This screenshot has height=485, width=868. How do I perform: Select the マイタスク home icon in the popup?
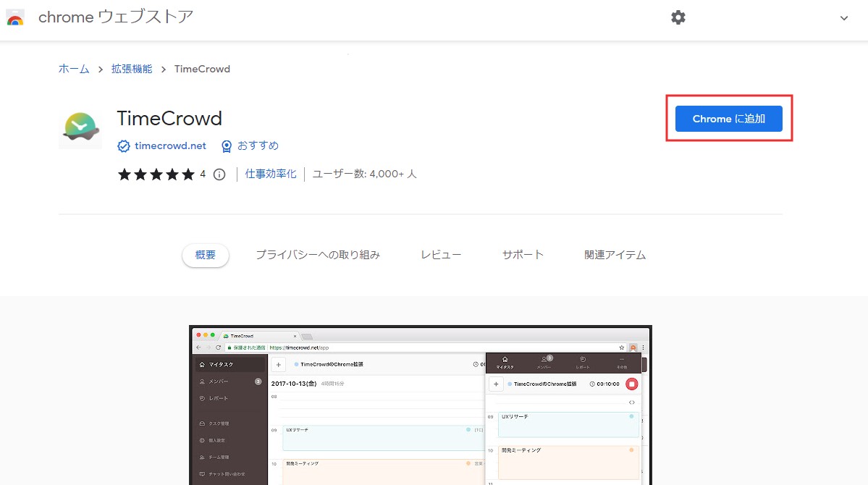pyautogui.click(x=505, y=359)
